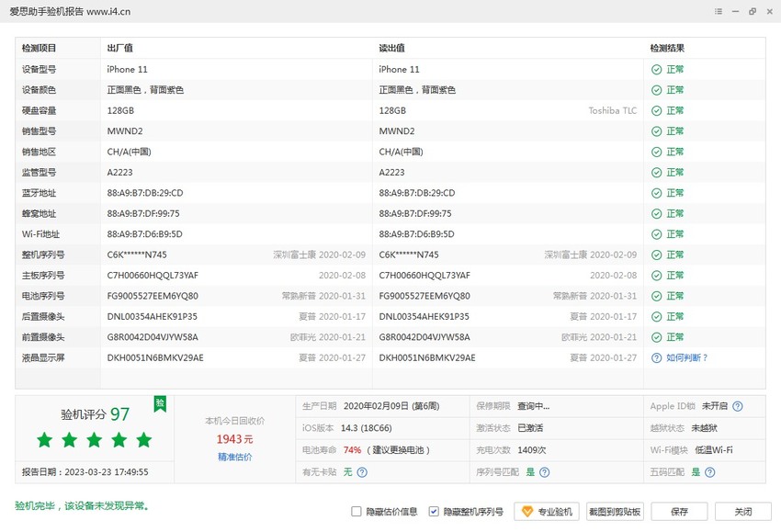Click the 爱思助手验机报告 www.i4.cn window title

click(x=70, y=11)
